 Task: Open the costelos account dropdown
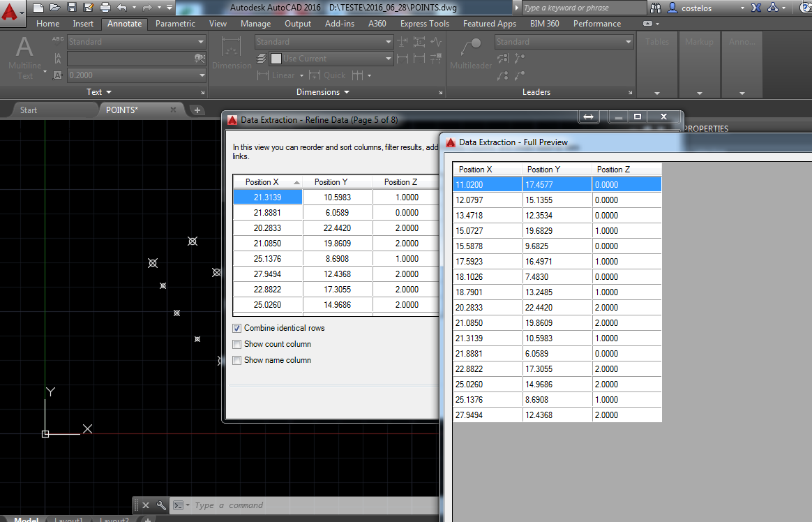click(x=742, y=8)
